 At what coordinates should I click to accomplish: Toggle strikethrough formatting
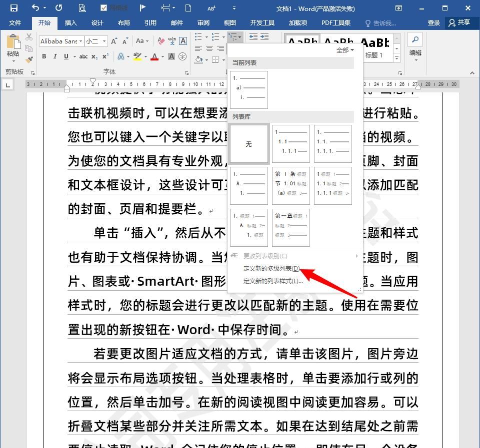[x=83, y=56]
